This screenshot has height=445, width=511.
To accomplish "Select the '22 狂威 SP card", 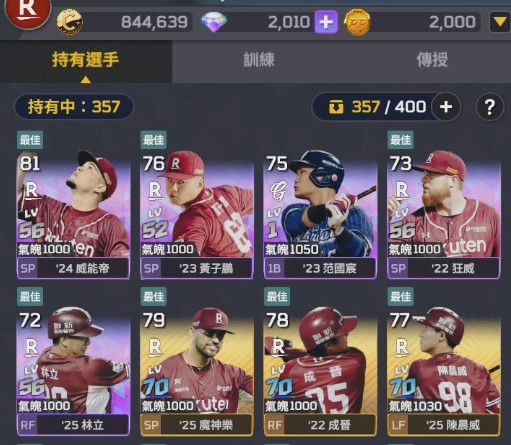I will tap(444, 214).
